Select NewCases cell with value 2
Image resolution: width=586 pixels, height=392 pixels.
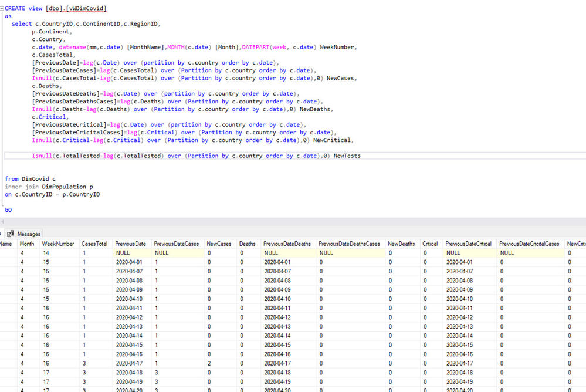click(x=209, y=363)
